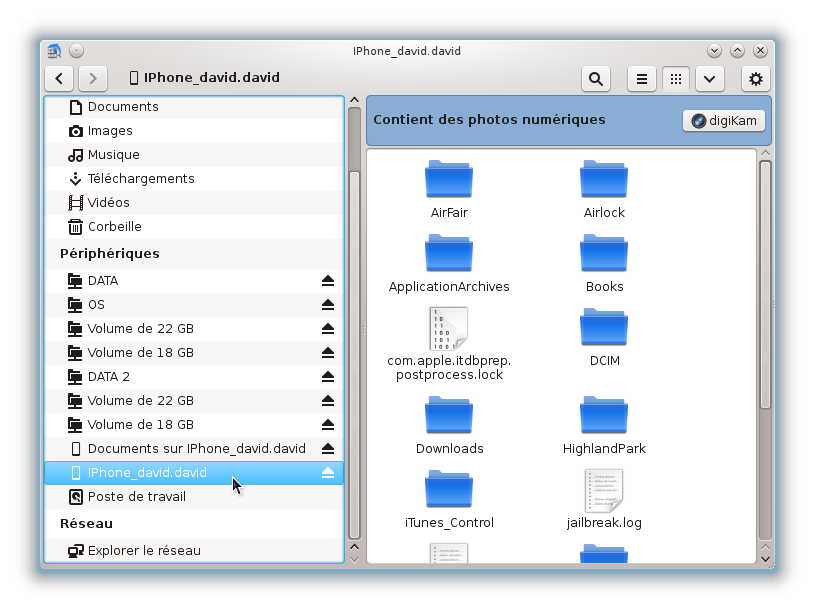Go back with the left arrow button
The height and width of the screenshot is (609, 815).
[x=59, y=78]
